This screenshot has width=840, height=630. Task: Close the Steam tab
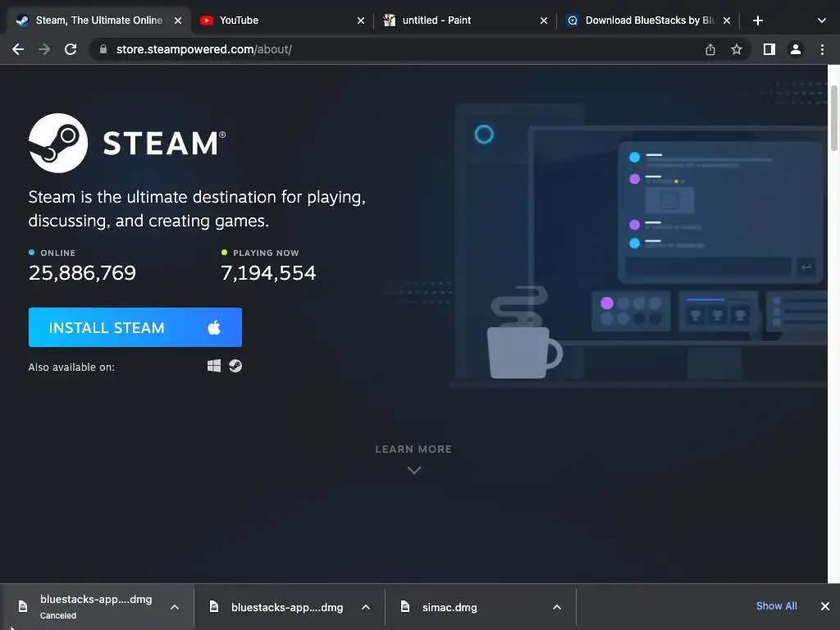(178, 21)
